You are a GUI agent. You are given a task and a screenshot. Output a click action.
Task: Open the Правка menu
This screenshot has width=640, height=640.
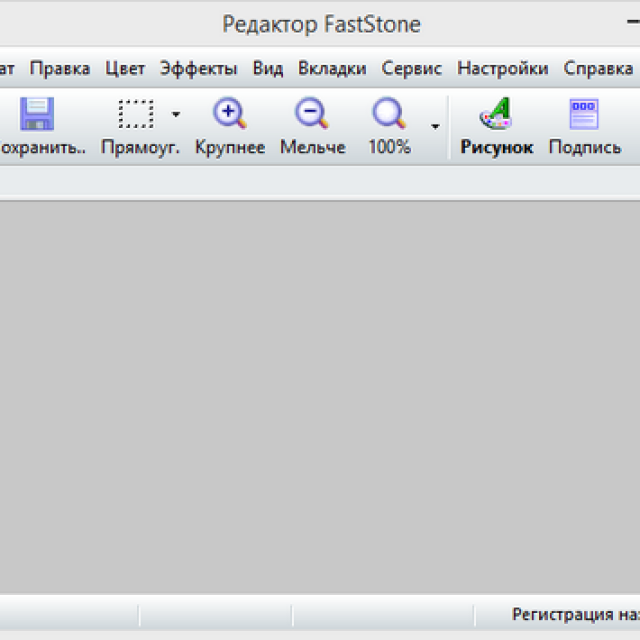pos(59,69)
